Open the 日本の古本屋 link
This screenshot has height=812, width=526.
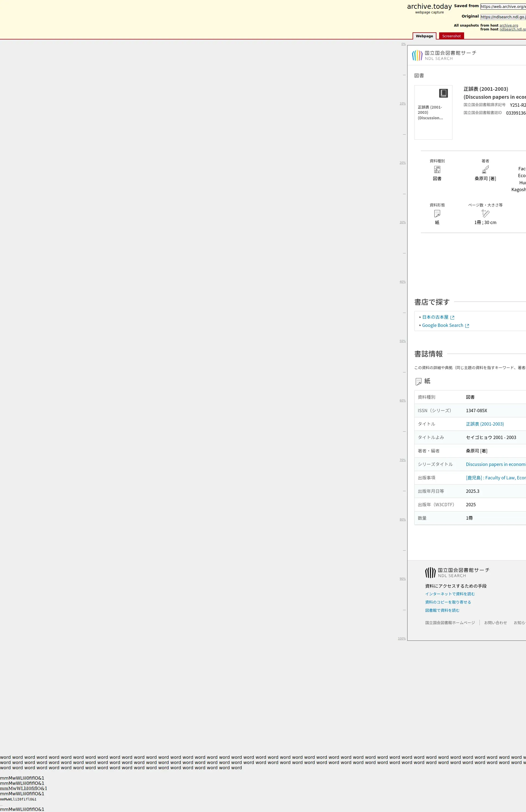tap(435, 317)
